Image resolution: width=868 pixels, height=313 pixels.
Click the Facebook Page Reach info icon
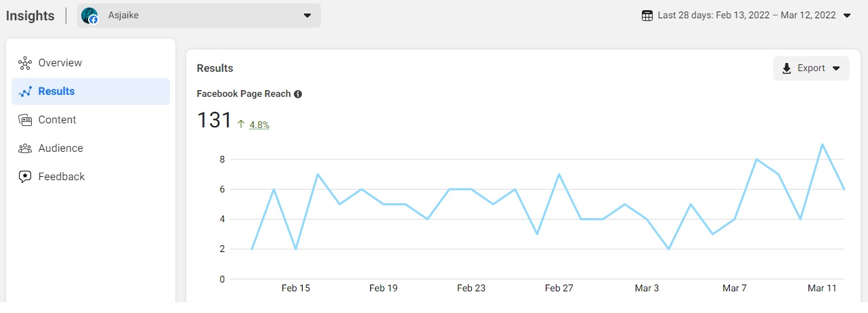coord(298,94)
